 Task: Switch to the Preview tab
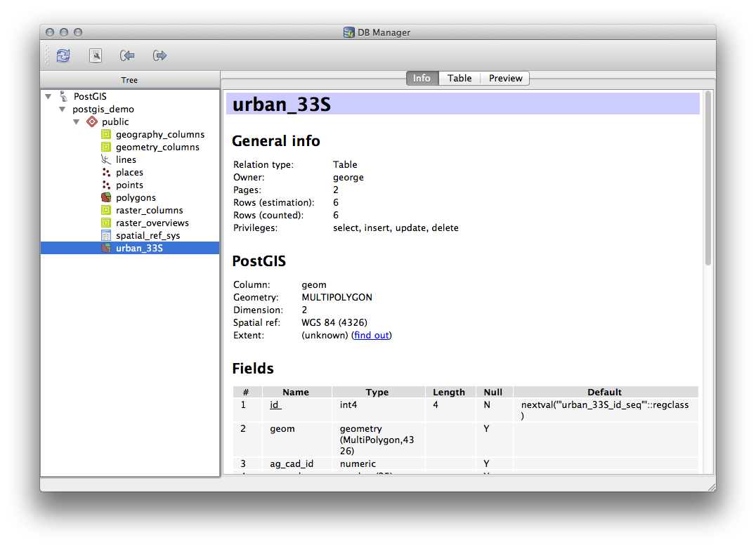pyautogui.click(x=505, y=78)
